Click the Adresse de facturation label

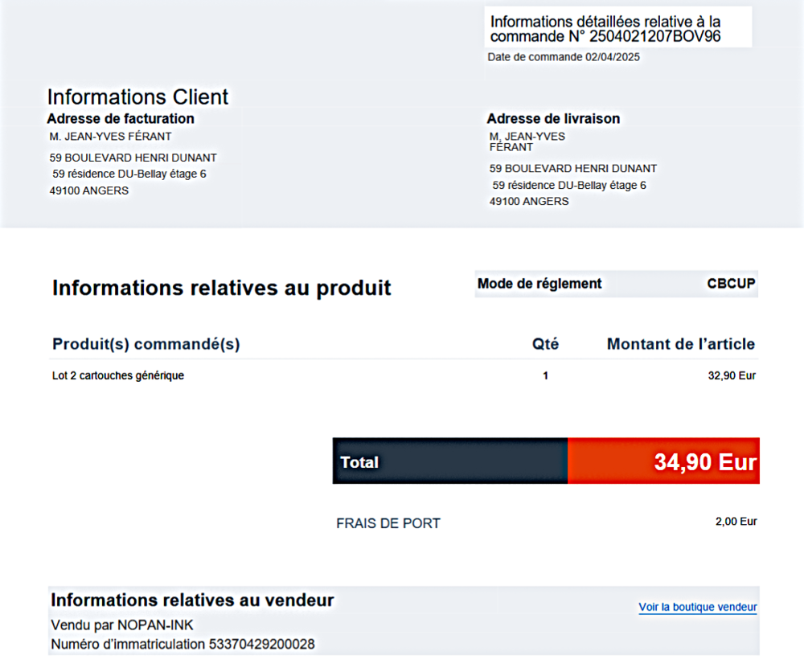coord(121,118)
